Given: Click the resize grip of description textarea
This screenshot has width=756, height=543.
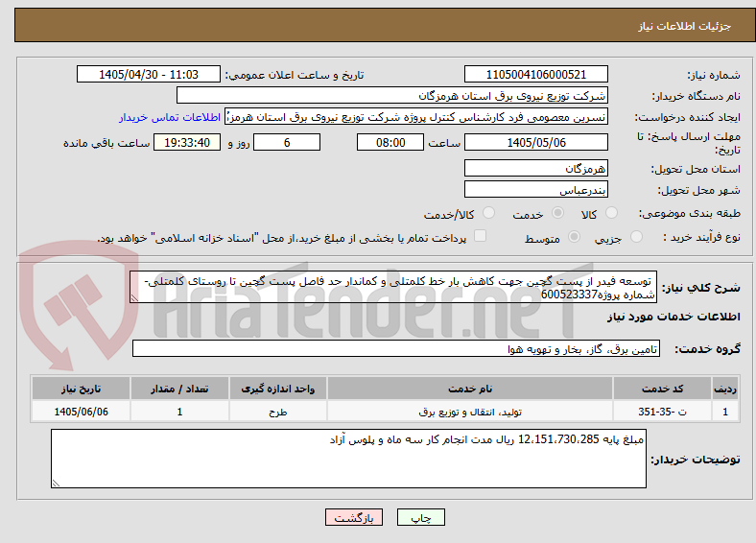Looking at the screenshot, I should point(134,298).
